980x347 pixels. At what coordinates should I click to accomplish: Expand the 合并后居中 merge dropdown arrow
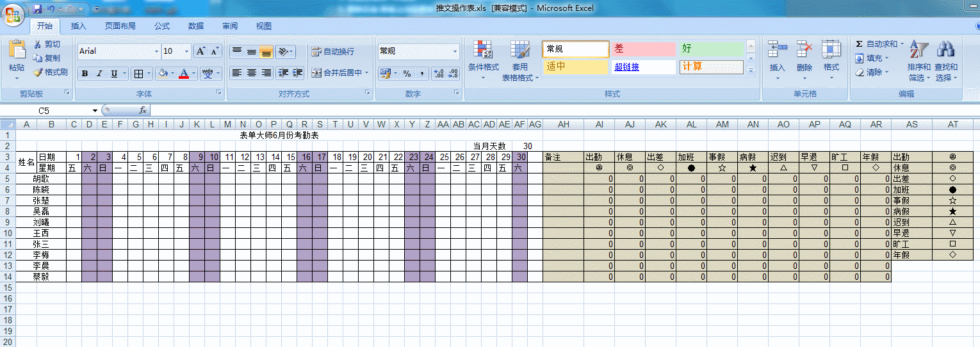pyautogui.click(x=367, y=73)
